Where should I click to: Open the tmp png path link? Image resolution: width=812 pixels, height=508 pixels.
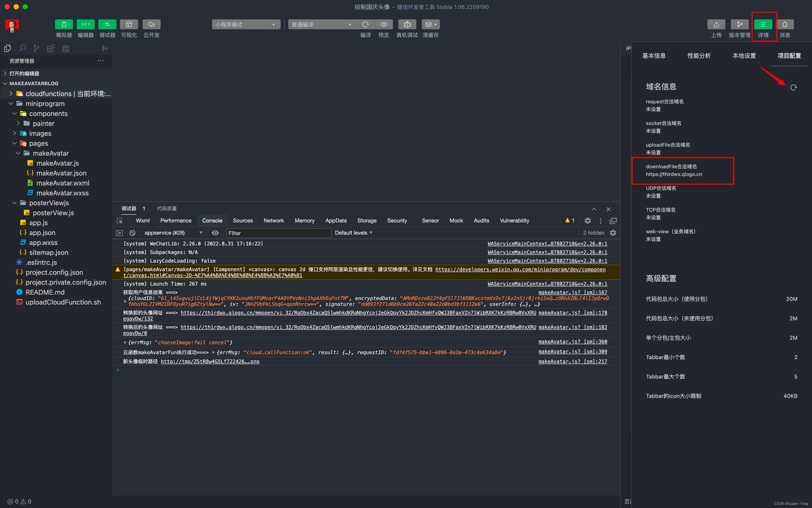pyautogui.click(x=210, y=362)
